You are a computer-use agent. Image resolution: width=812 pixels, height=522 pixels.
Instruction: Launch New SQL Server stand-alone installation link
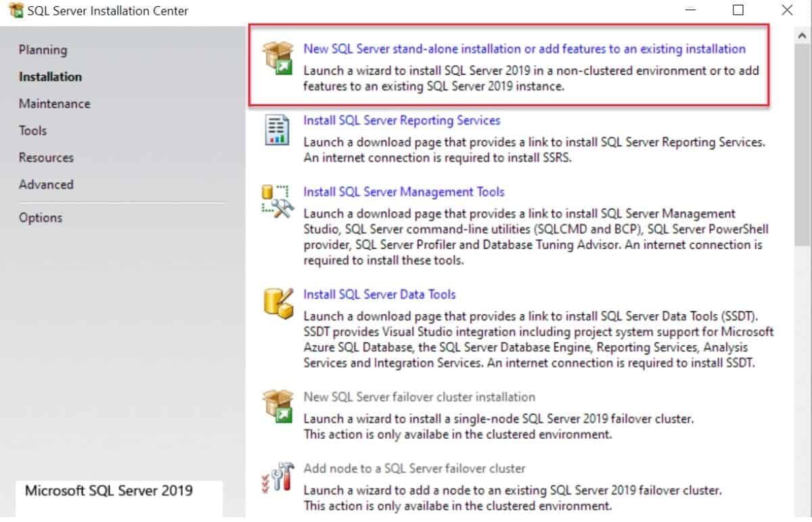coord(524,49)
